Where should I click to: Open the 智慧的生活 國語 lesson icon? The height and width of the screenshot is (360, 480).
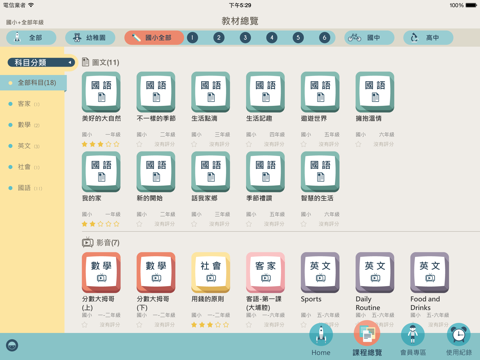click(x=320, y=172)
